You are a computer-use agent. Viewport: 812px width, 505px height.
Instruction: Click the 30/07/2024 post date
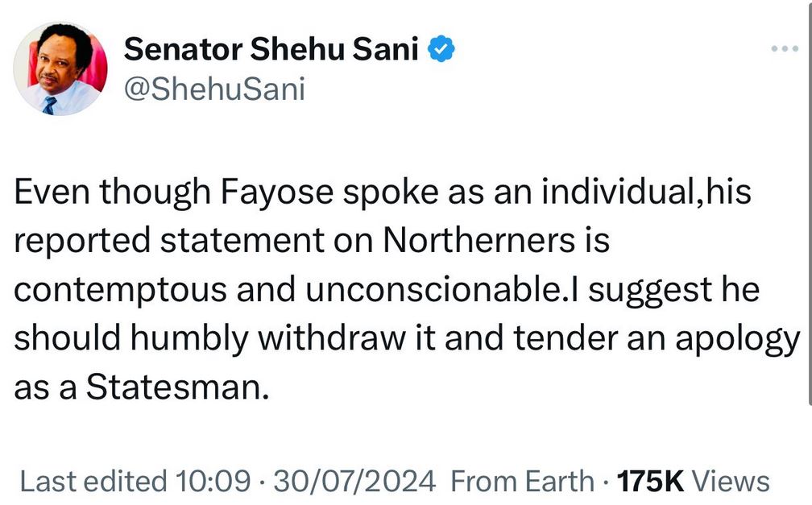click(x=354, y=482)
